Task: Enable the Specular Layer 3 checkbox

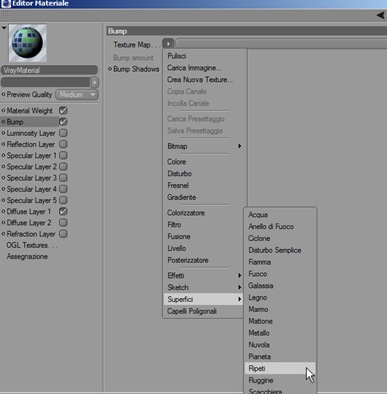Action: 63,178
